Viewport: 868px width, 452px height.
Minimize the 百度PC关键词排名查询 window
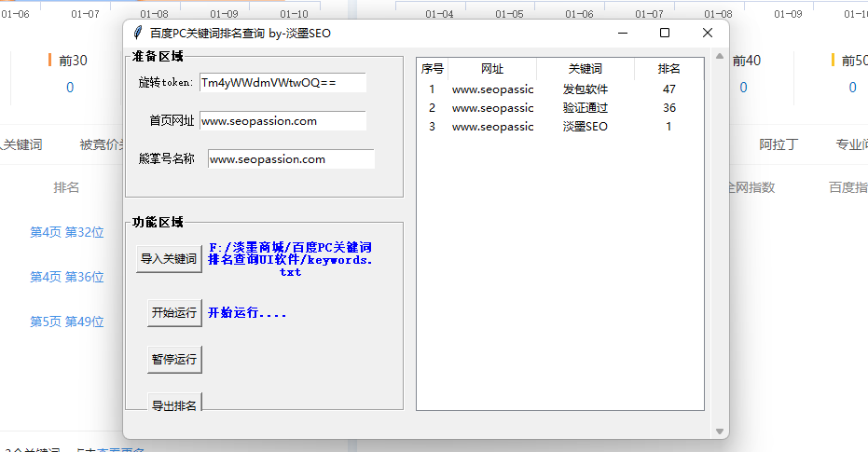tap(623, 33)
